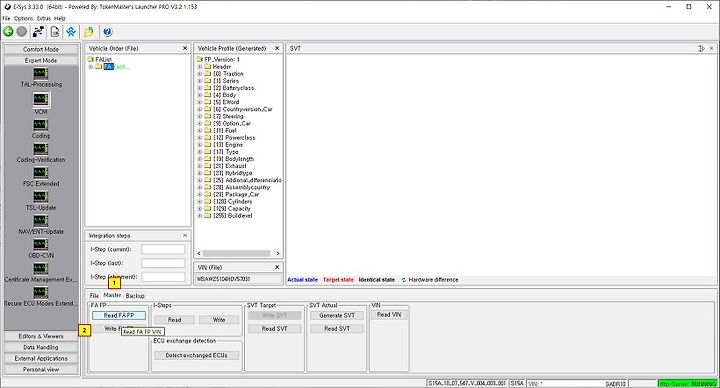Open help with the question mark icon
720x388 pixels.
[107, 31]
